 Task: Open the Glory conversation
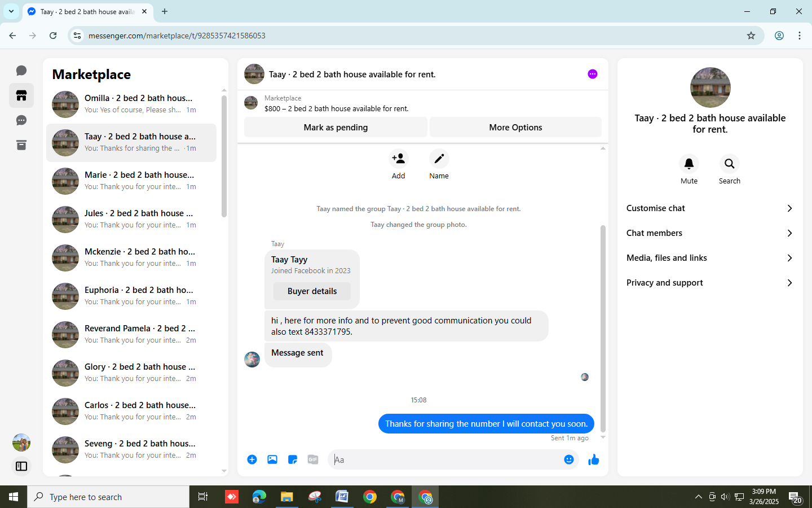click(x=131, y=373)
